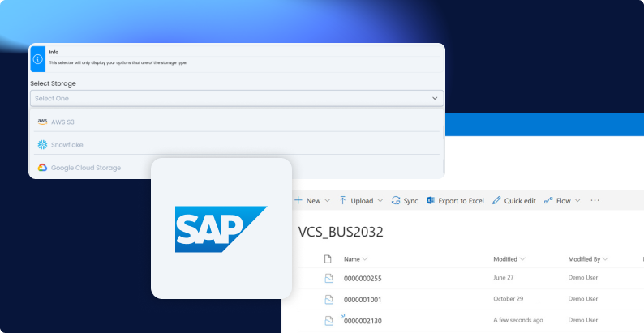Open the Modified column header dropdown
The width and height of the screenshot is (644, 333).
(509, 259)
